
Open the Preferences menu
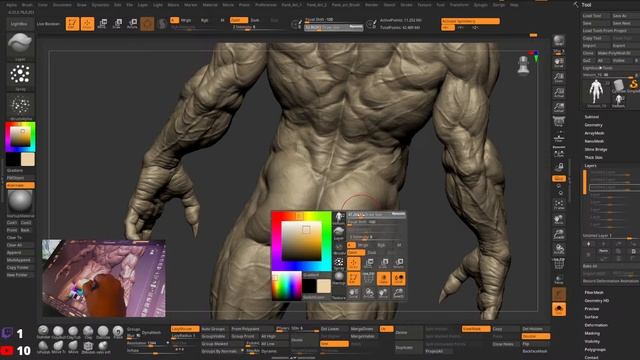pyautogui.click(x=266, y=5)
